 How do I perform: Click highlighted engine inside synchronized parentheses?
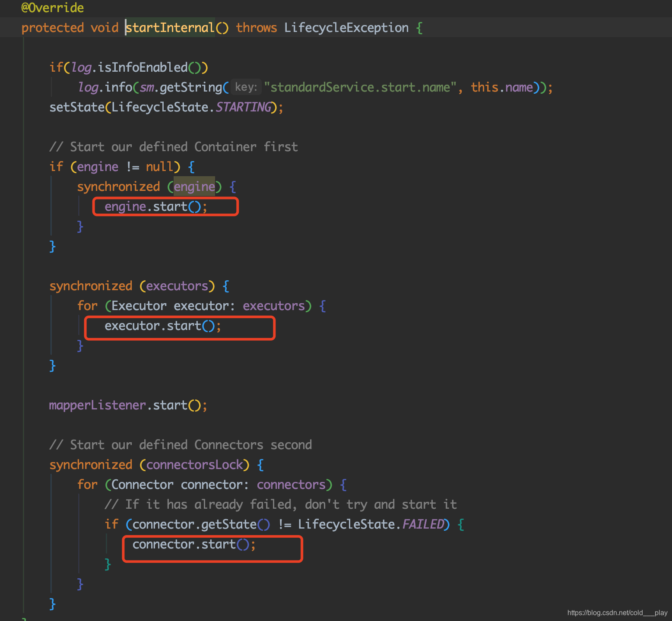pyautogui.click(x=194, y=187)
